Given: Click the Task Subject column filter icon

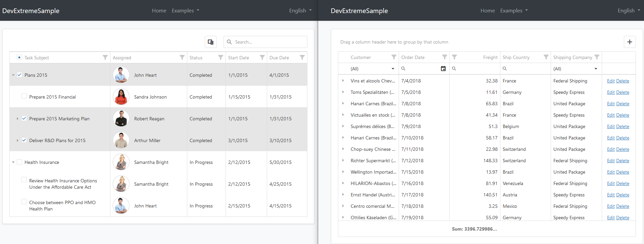Looking at the screenshot, I should 105,57.
